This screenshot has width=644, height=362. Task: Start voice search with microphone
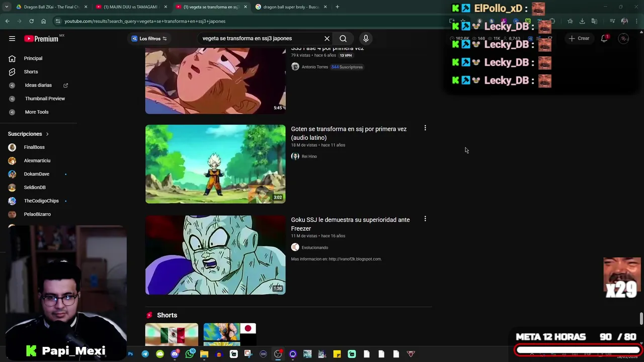(x=366, y=38)
